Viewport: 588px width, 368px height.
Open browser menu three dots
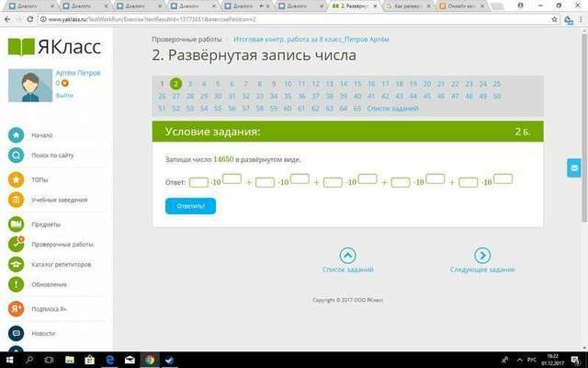coord(581,19)
